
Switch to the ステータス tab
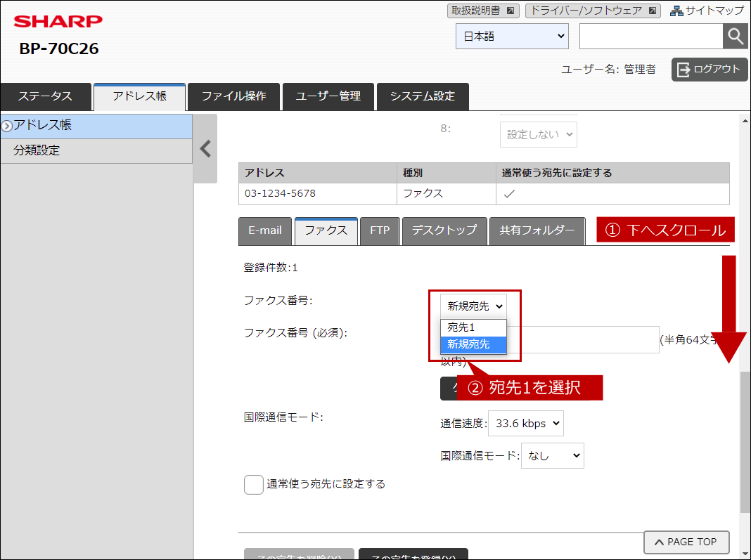pos(46,96)
